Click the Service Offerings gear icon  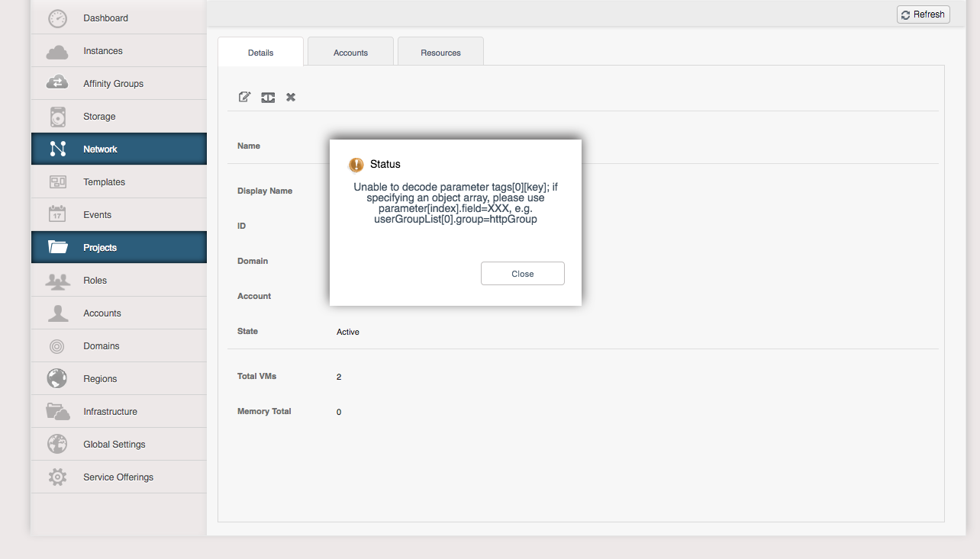coord(57,477)
